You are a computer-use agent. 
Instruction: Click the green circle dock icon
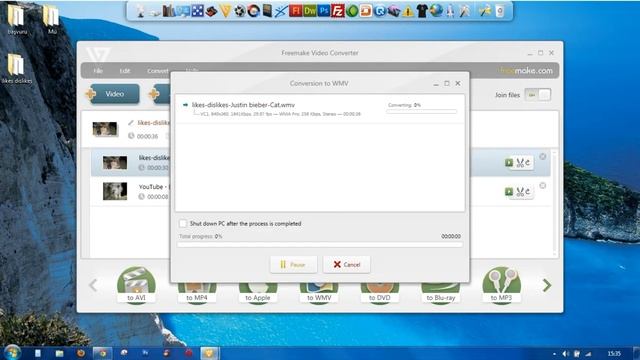tap(352, 11)
